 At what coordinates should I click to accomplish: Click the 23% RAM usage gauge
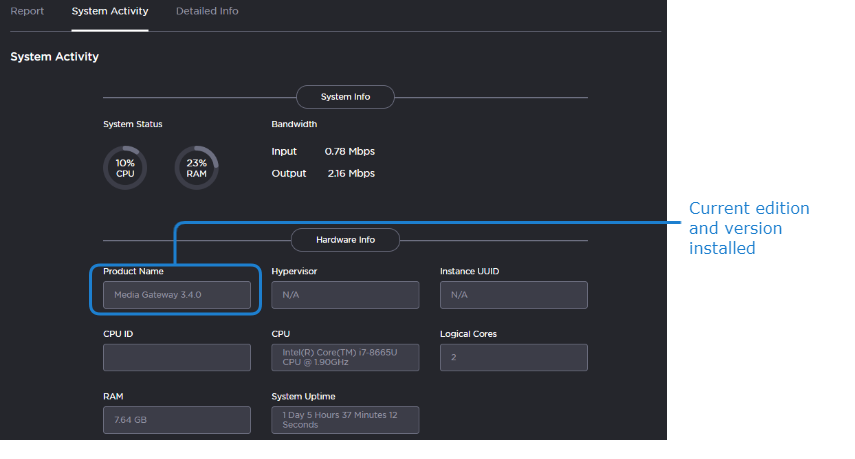(196, 168)
